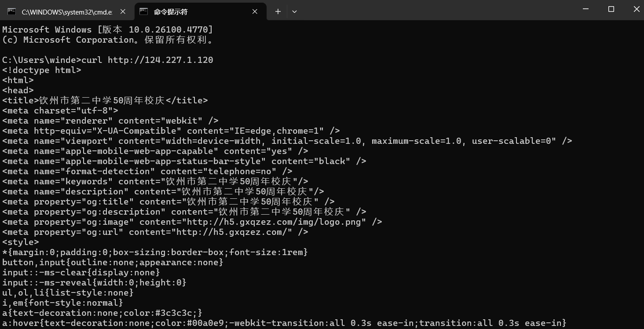The image size is (644, 329).
Task: Close the terminal window
Action: tap(636, 9)
